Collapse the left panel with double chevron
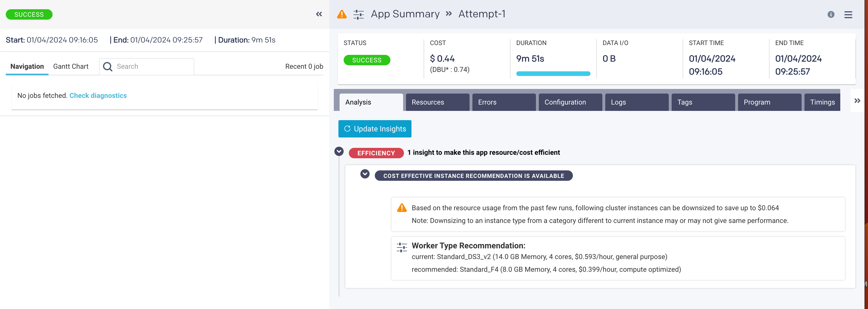 [x=319, y=14]
